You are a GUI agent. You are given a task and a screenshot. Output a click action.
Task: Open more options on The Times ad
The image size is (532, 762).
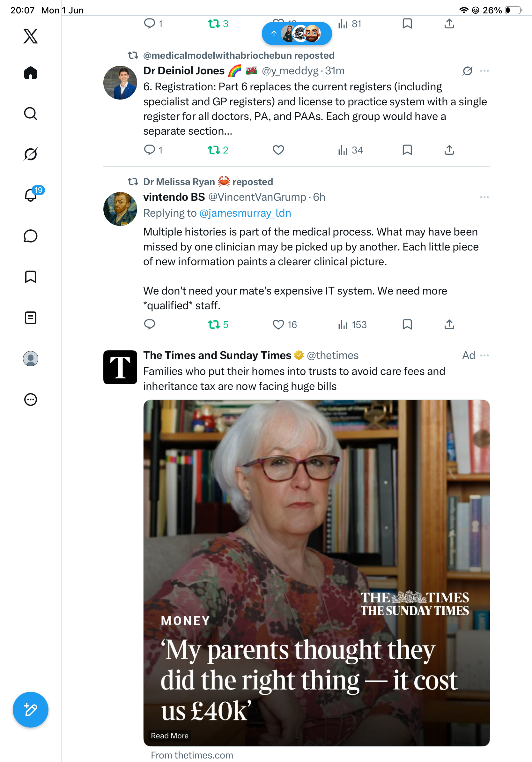484,355
